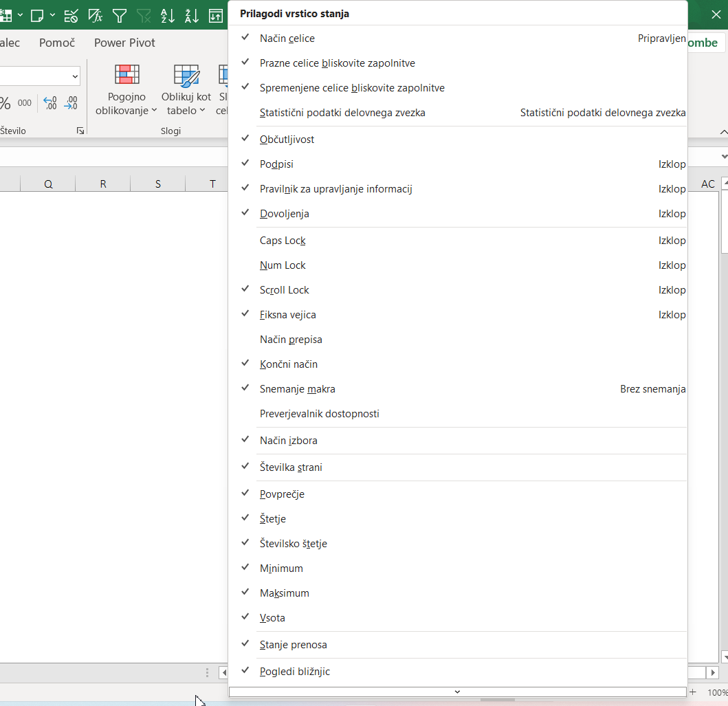Screen dimensions: 728x706
Task: Toggle Pravilnik za upravljanje informacij
Action: pyautogui.click(x=458, y=189)
